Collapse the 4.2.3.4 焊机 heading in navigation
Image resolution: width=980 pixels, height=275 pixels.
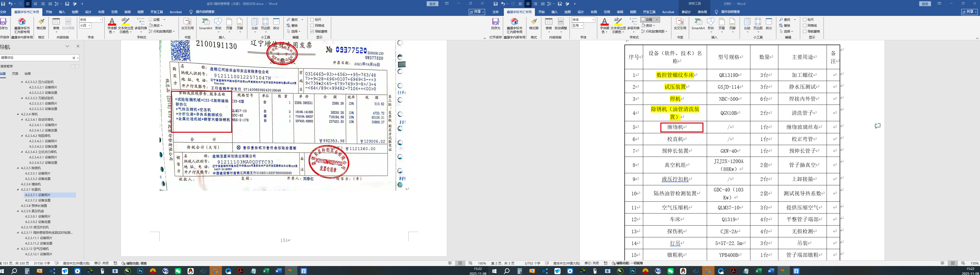coord(18,114)
